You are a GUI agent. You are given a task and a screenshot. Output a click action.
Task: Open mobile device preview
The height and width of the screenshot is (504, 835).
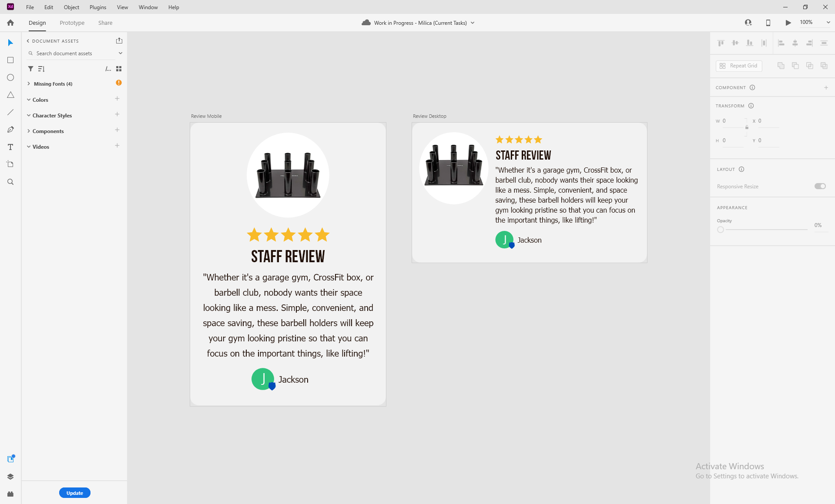click(768, 22)
